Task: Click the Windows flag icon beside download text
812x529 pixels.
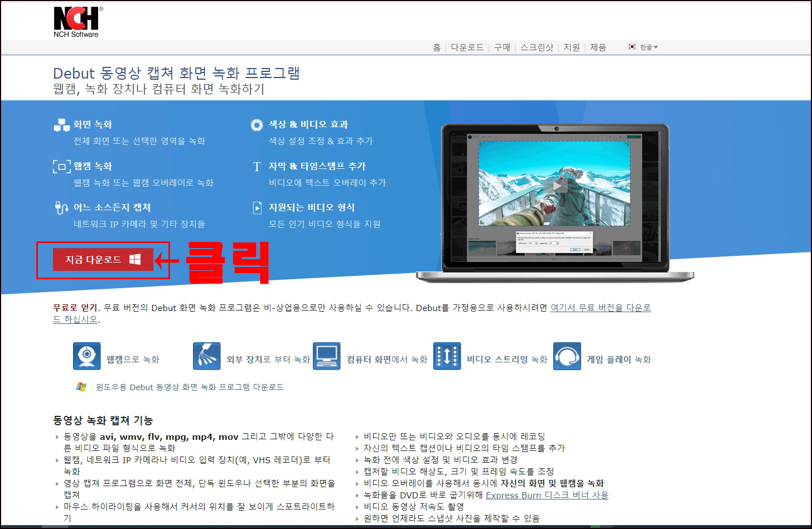Action: coord(81,387)
